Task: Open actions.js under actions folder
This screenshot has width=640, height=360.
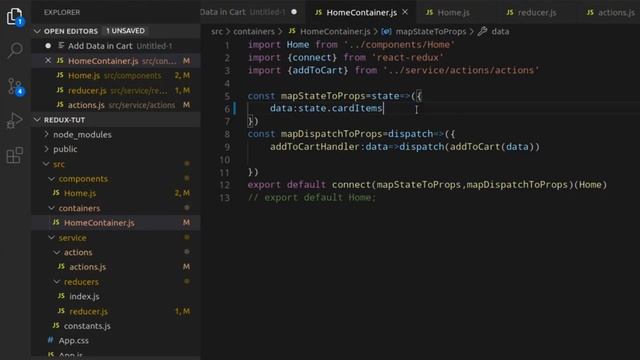Action: tap(116, 267)
